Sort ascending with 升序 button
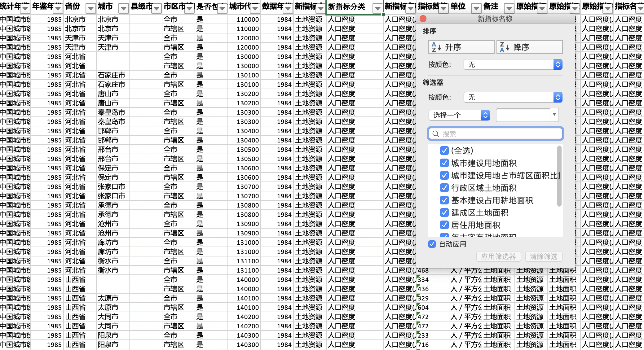Screen dimensions: 644x350 (x=461, y=47)
